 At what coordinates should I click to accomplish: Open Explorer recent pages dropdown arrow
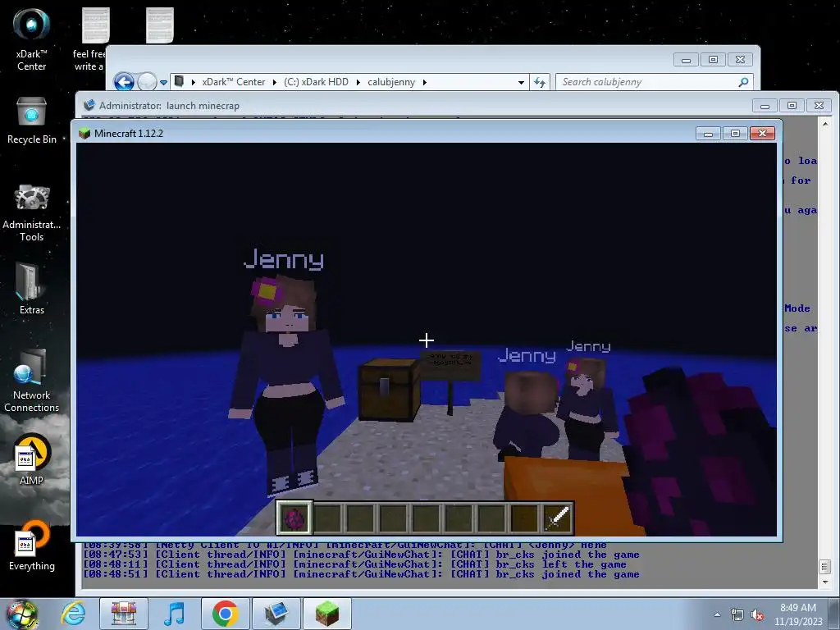(163, 83)
